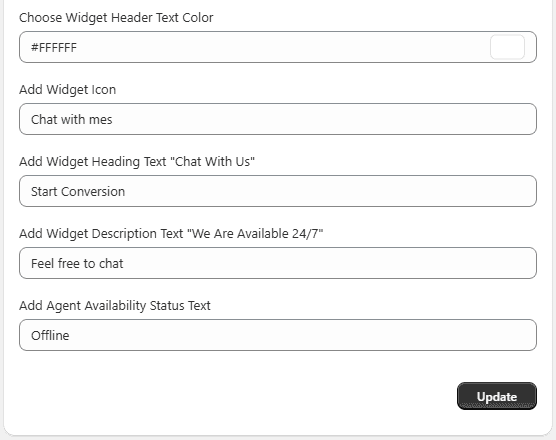Place cursor in 'Chat with mes' text
Image resolution: width=556 pixels, height=440 pixels.
pyautogui.click(x=72, y=119)
